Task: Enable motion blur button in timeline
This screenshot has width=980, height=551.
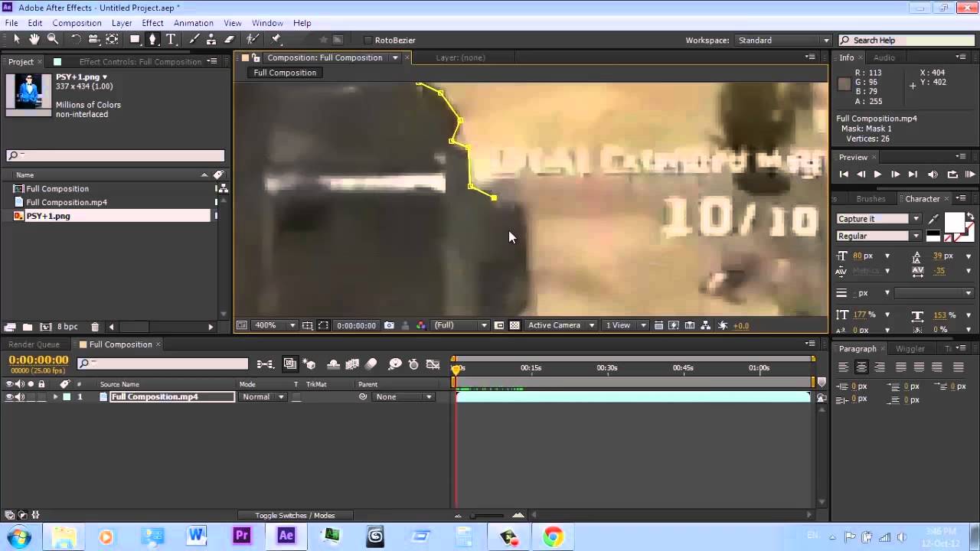Action: point(371,364)
